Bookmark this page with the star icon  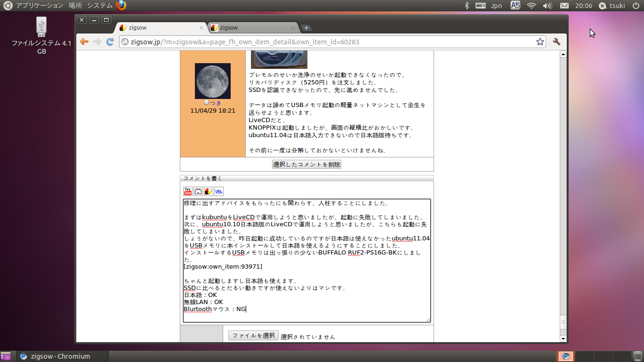[540, 42]
